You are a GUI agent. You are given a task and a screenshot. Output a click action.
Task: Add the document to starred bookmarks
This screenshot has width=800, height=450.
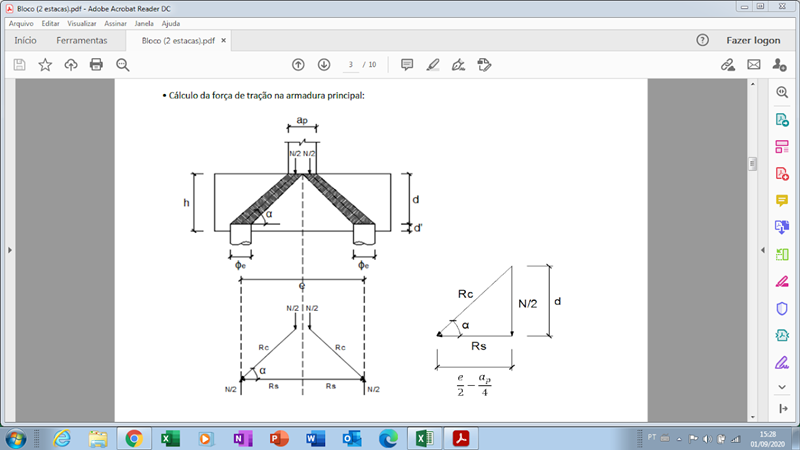click(45, 65)
